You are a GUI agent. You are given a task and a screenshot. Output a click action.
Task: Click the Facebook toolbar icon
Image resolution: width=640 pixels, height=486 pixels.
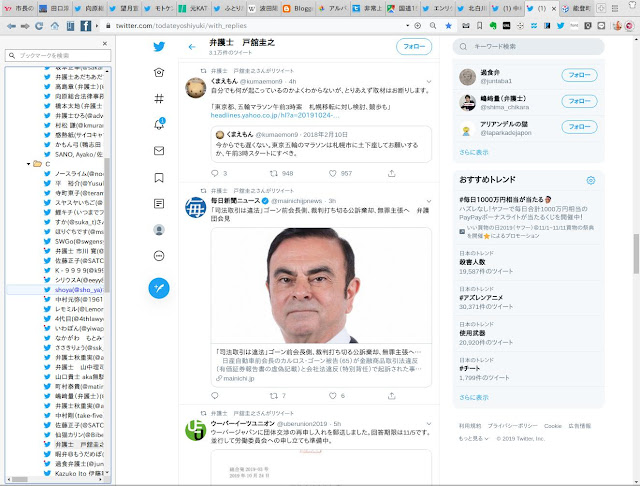click(86, 26)
